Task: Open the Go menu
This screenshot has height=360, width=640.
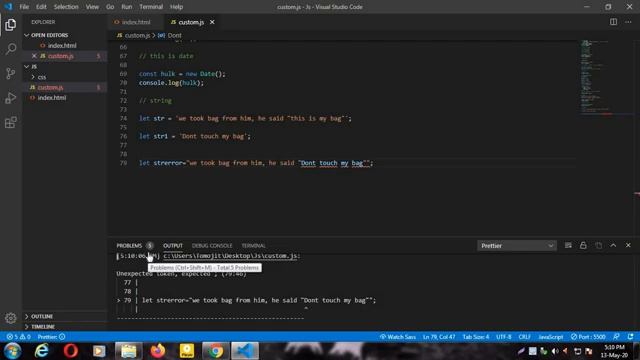Action: pyautogui.click(x=110, y=7)
